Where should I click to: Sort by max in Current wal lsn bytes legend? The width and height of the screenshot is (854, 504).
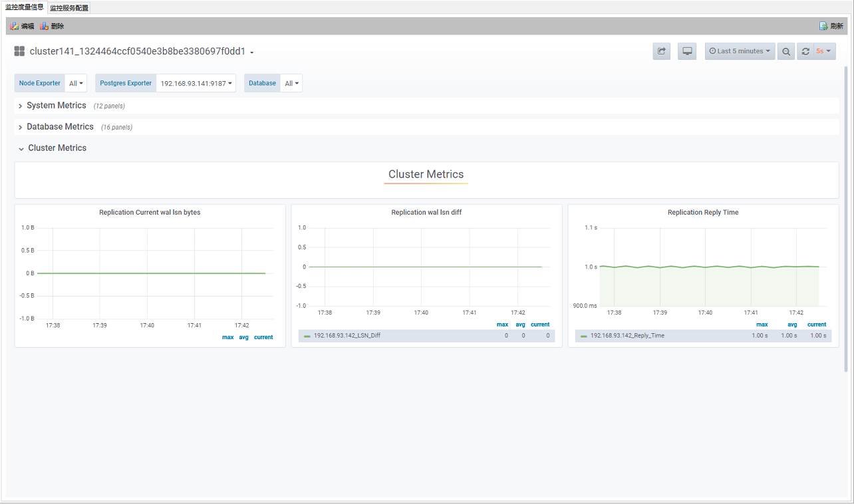click(227, 337)
